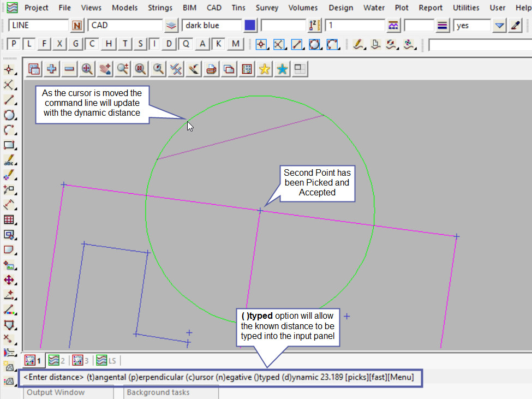This screenshot has width=532, height=399.
Task: Toggle the 'P' snap button
Action: pos(14,44)
